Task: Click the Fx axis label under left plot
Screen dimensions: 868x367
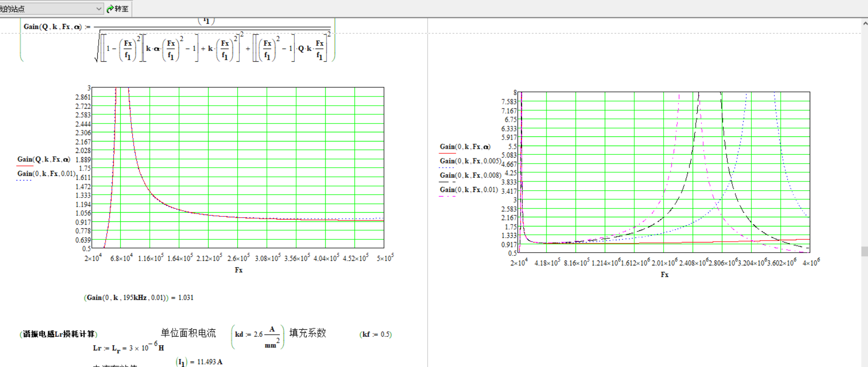Action: point(238,270)
